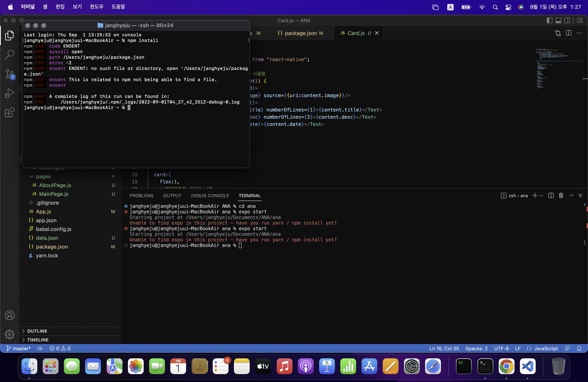Viewport: 588px width, 382px height.
Task: Kill terminal with the trash icon
Action: pyautogui.click(x=561, y=196)
